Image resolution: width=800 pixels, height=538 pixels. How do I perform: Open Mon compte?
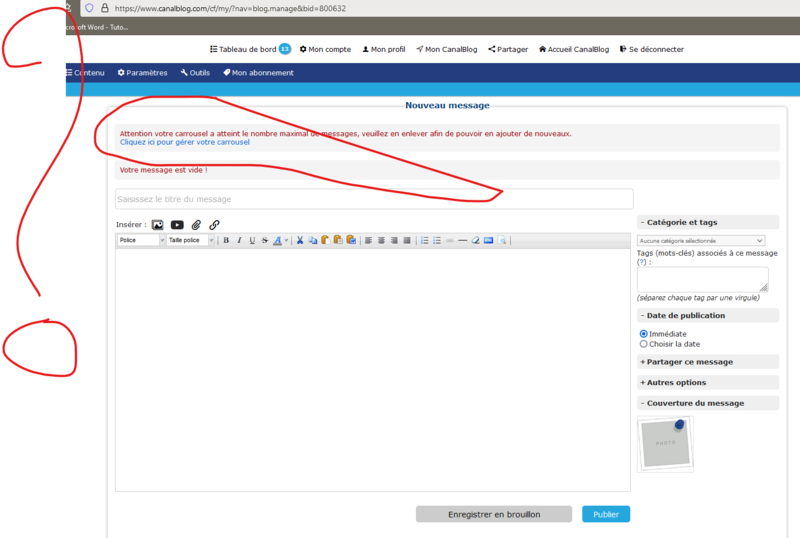(326, 50)
